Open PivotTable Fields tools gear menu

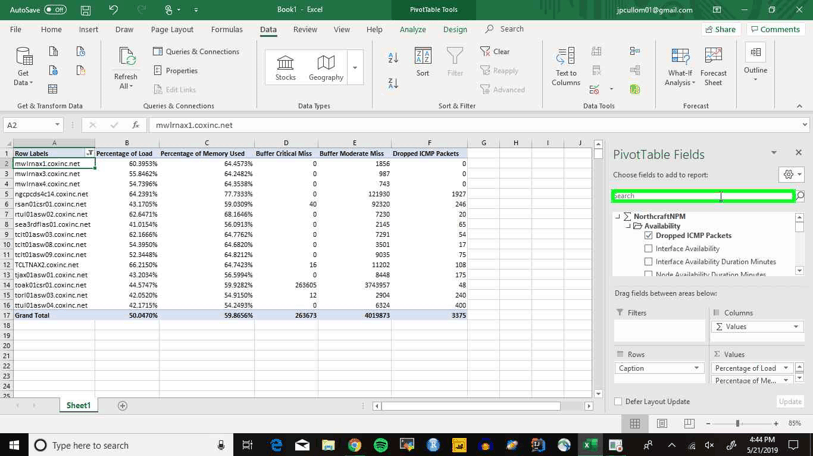click(792, 175)
